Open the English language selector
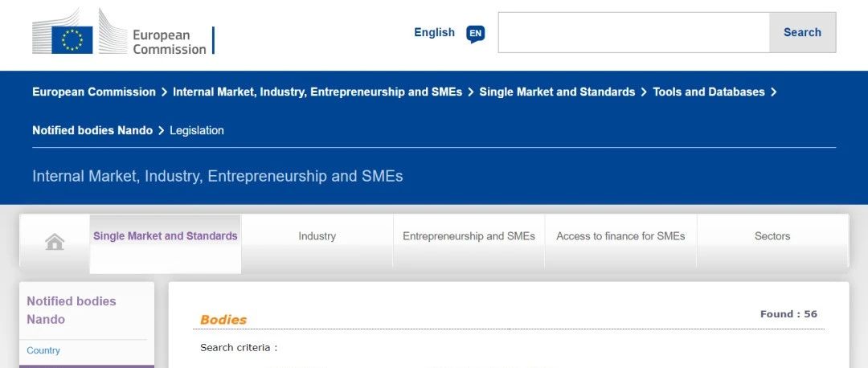868x368 pixels. pyautogui.click(x=434, y=33)
